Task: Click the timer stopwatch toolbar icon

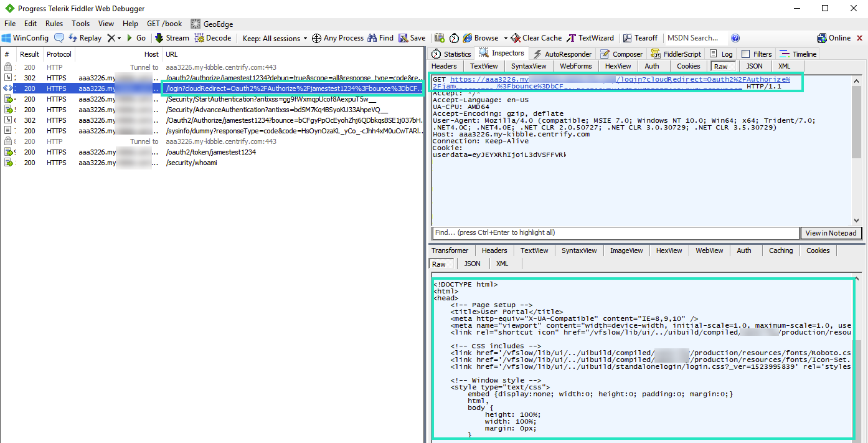Action: (455, 38)
